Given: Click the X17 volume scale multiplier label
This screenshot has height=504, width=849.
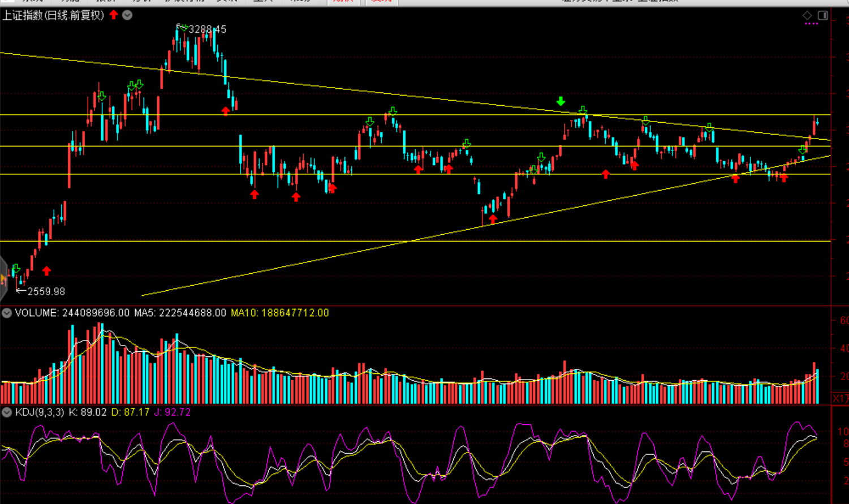Looking at the screenshot, I should (x=840, y=399).
